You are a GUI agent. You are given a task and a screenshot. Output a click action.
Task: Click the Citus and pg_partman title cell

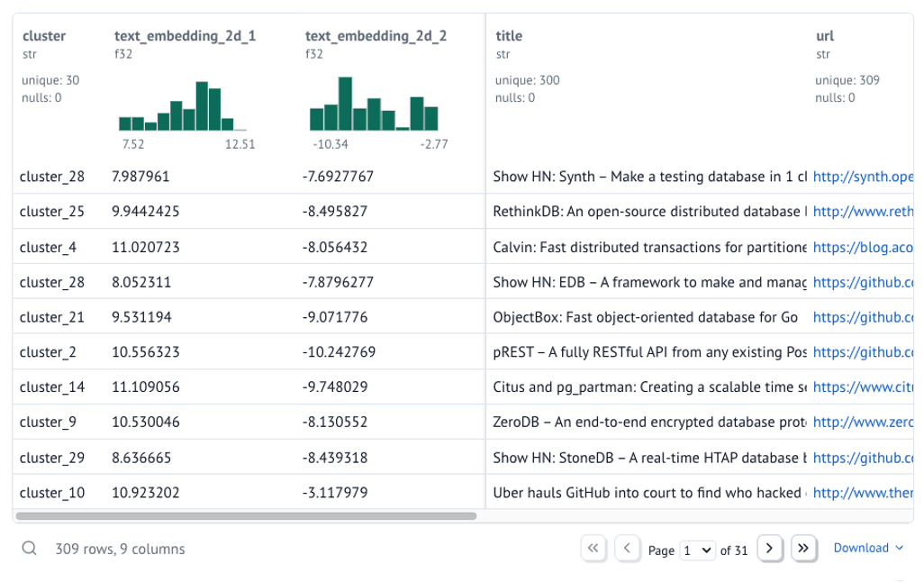(x=650, y=387)
